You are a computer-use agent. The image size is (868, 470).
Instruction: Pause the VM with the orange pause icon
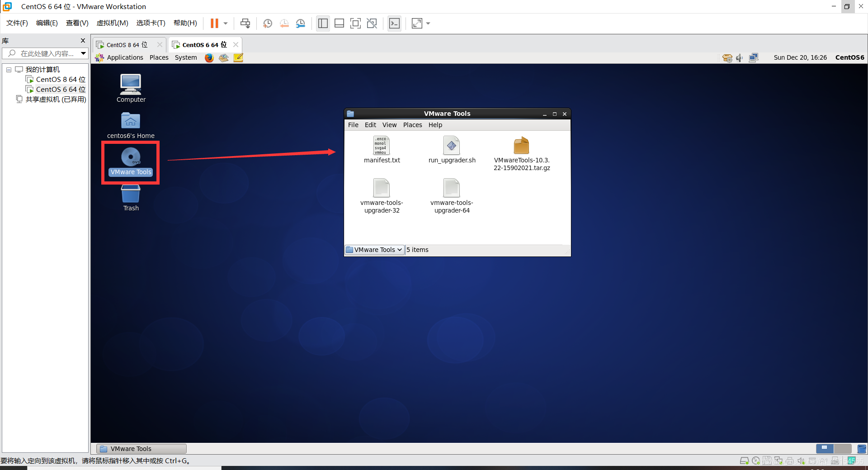[x=214, y=23]
